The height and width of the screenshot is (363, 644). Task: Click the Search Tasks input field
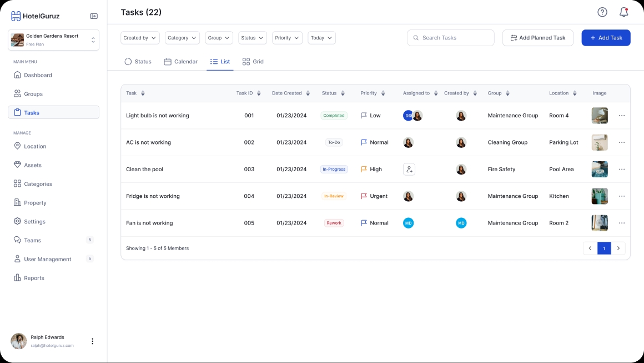click(x=450, y=38)
